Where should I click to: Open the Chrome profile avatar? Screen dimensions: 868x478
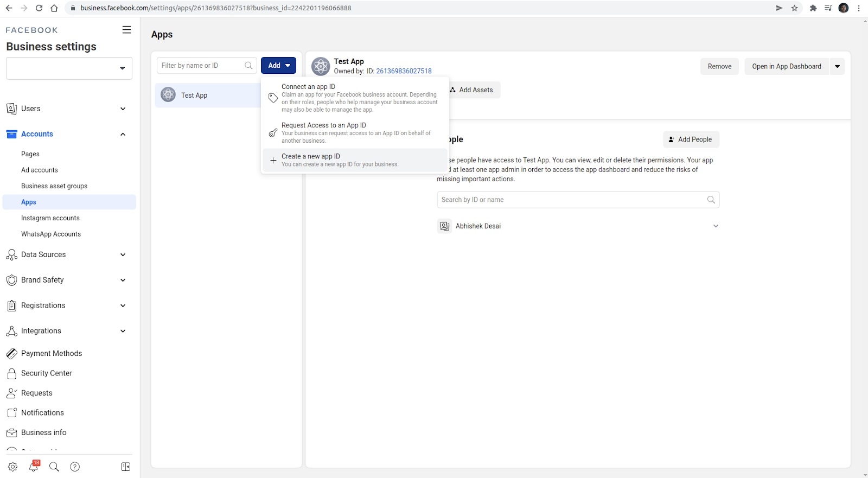pos(844,8)
